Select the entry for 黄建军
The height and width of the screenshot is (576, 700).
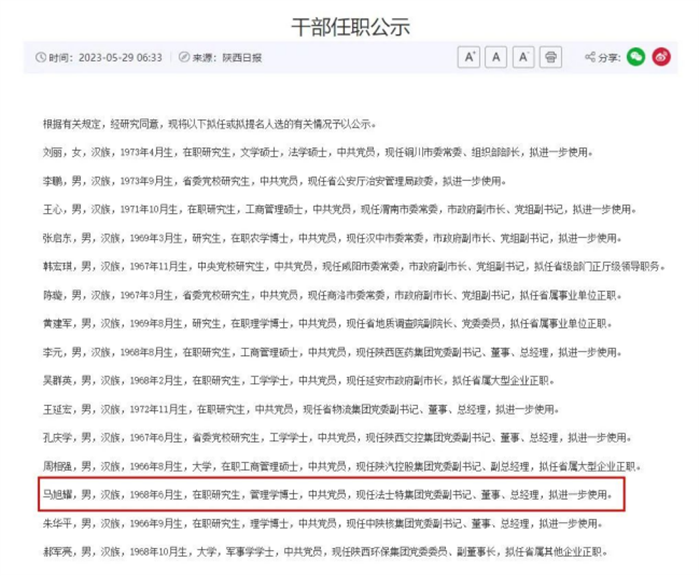coord(327,324)
